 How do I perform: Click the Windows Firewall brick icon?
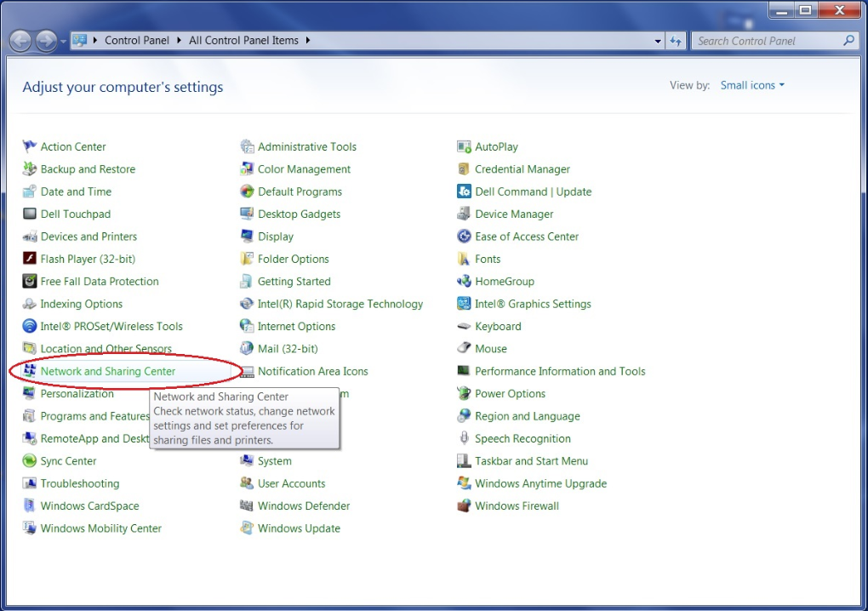tap(464, 505)
